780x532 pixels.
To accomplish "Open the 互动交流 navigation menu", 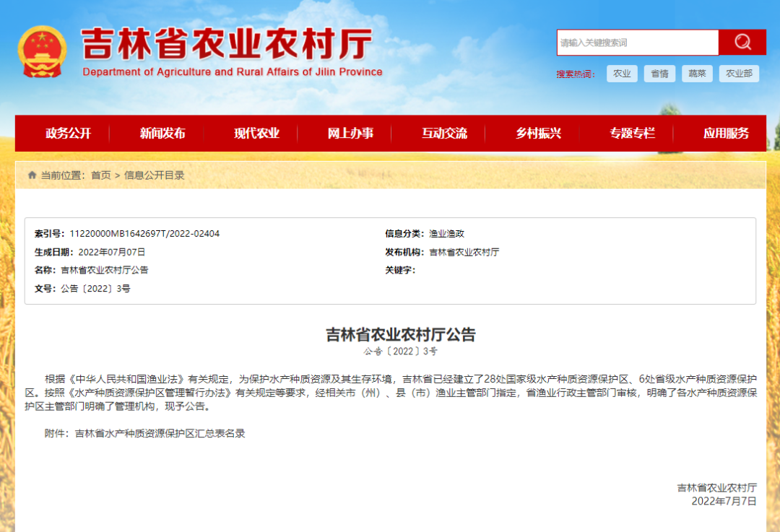I will coord(444,133).
